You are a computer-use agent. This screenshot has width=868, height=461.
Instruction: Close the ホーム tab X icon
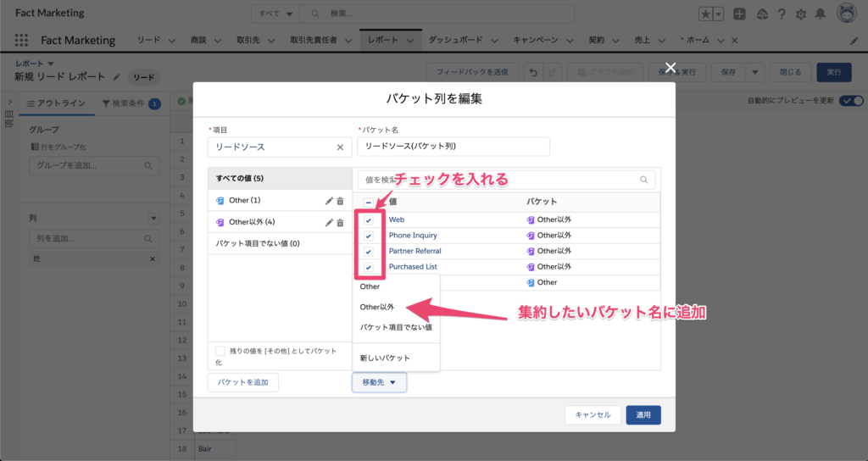735,41
